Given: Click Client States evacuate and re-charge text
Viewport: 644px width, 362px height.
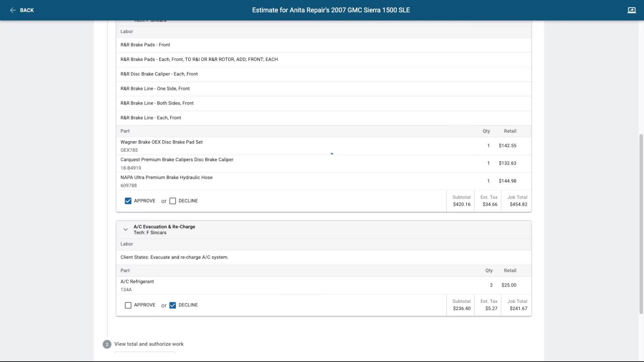Looking at the screenshot, I should [174, 257].
